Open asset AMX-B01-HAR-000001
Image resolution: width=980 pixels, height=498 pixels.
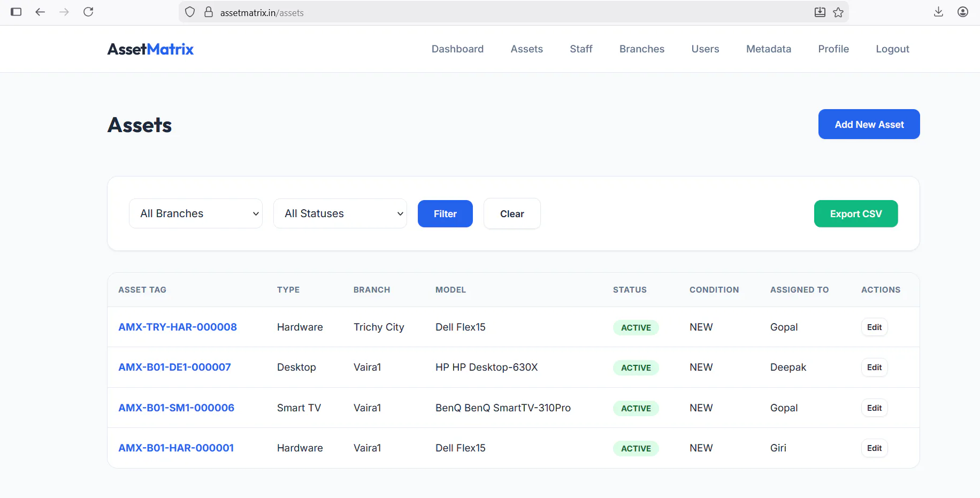click(176, 448)
